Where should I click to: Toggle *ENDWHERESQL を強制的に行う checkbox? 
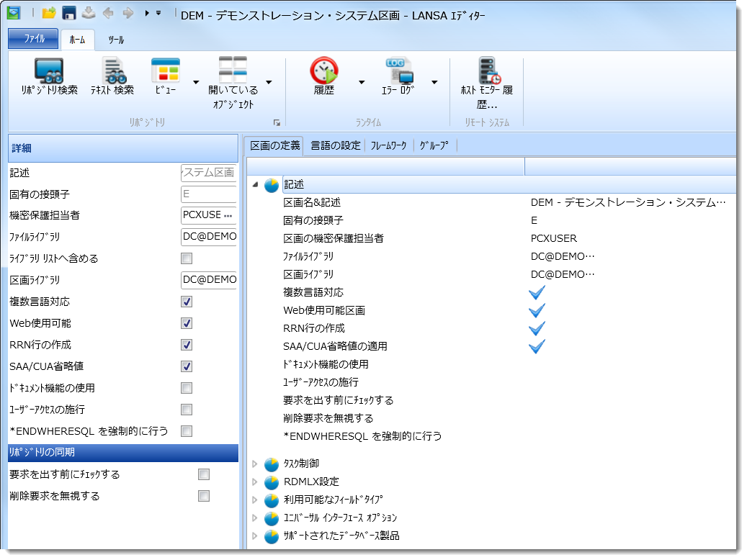tap(187, 431)
